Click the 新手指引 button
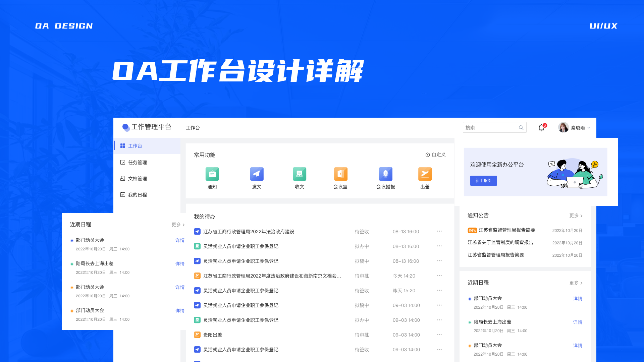 click(483, 181)
